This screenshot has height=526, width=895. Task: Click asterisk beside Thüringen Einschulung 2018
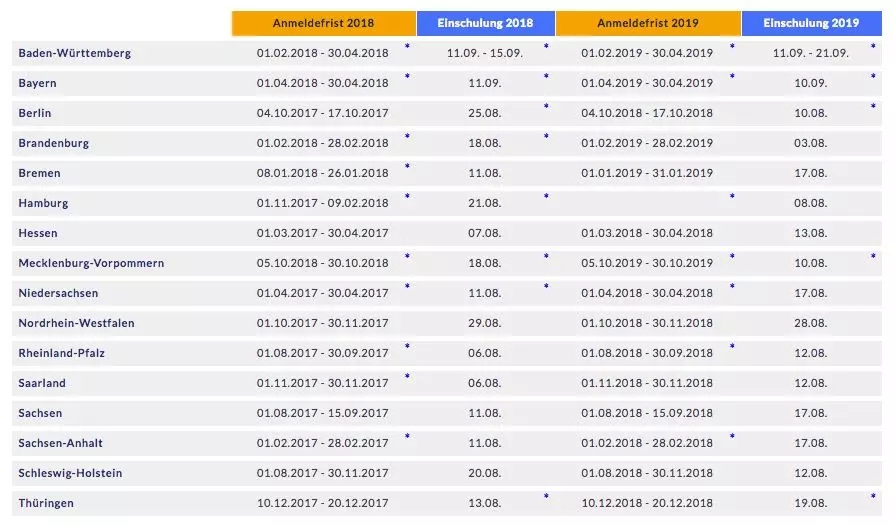[x=546, y=496]
